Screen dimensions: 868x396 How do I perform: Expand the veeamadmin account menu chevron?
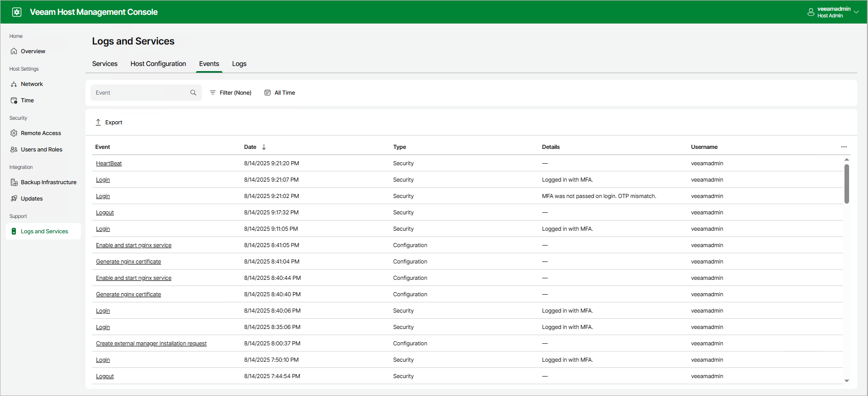point(856,12)
